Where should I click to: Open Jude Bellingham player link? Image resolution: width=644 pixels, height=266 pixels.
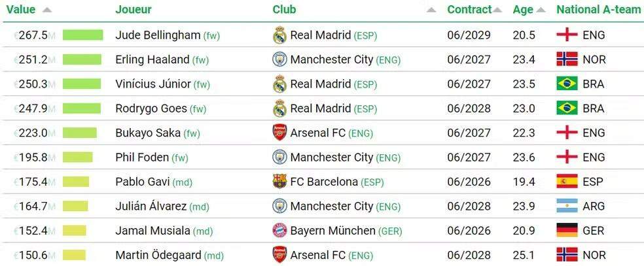coord(158,35)
